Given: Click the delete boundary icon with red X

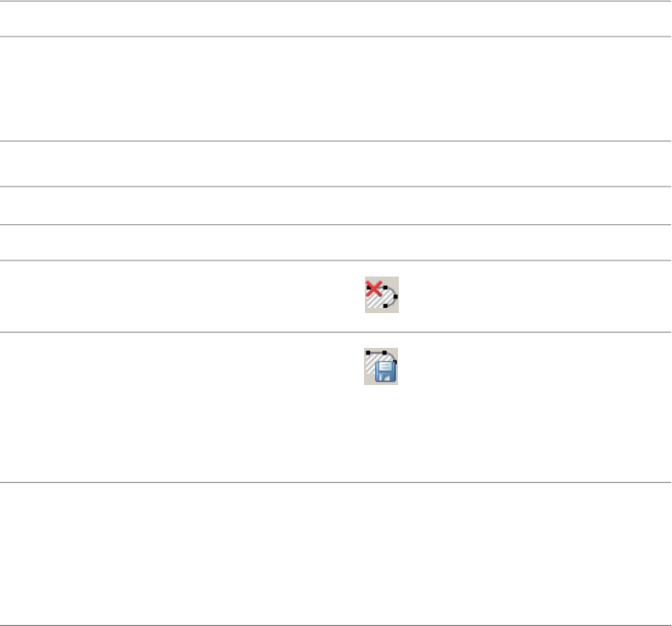Looking at the screenshot, I should 382,295.
